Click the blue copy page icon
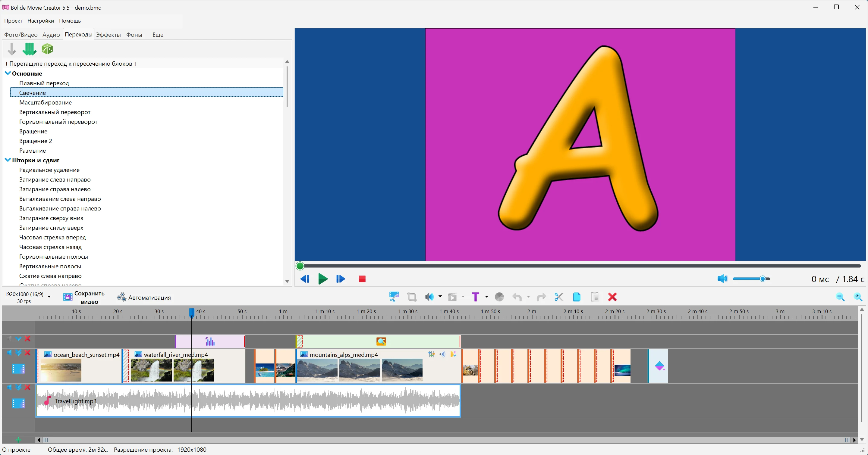Image resolution: width=868 pixels, height=455 pixels. (x=577, y=297)
